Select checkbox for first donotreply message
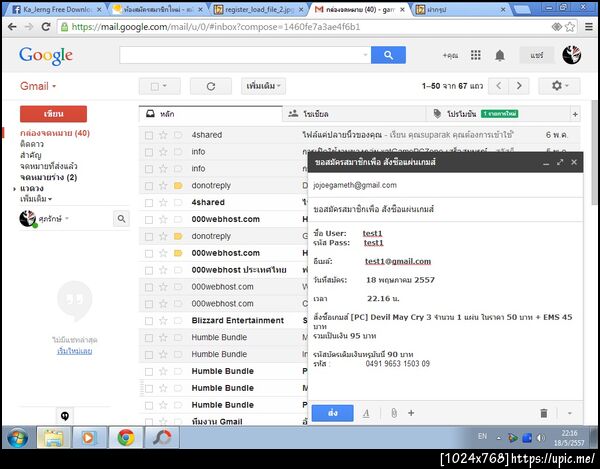This screenshot has height=469, width=600. click(149, 186)
